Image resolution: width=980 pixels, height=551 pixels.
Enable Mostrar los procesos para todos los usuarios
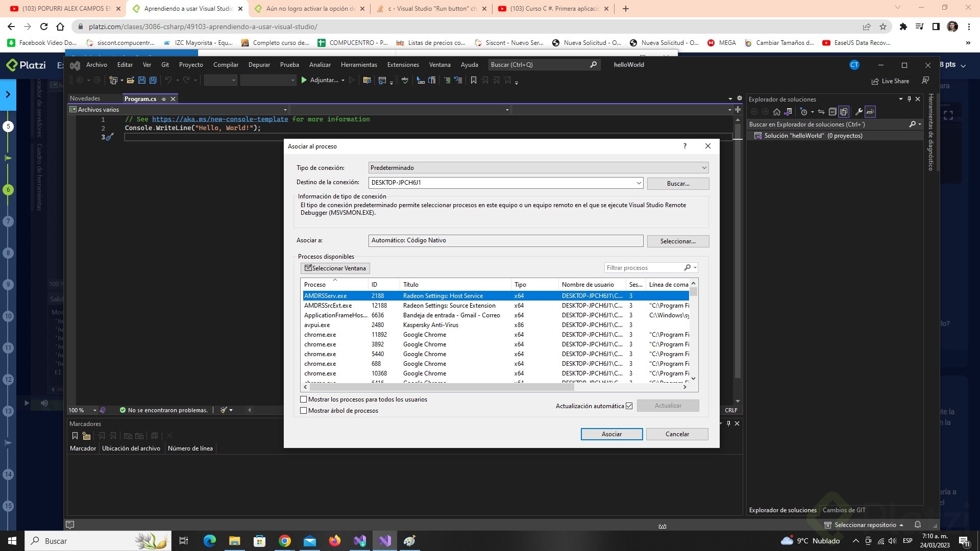coord(304,399)
